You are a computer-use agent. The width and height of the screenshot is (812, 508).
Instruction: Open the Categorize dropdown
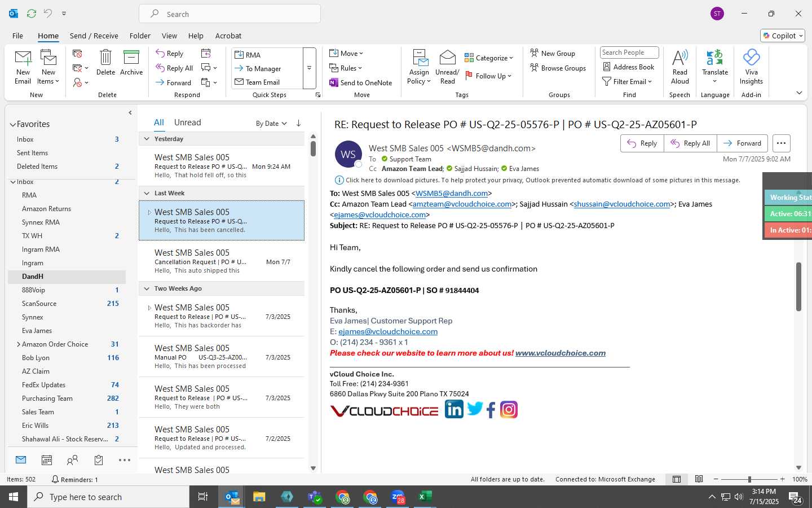[489, 58]
